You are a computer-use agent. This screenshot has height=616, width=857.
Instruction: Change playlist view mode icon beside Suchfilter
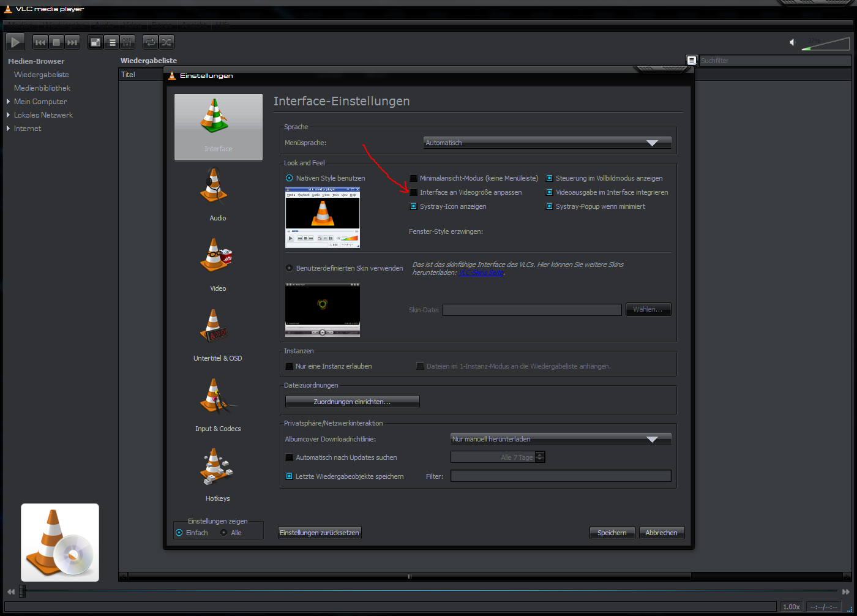pos(691,60)
